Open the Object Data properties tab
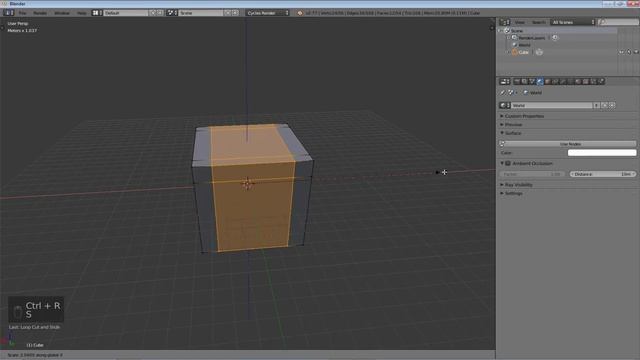640x360 pixels. (x=571, y=82)
